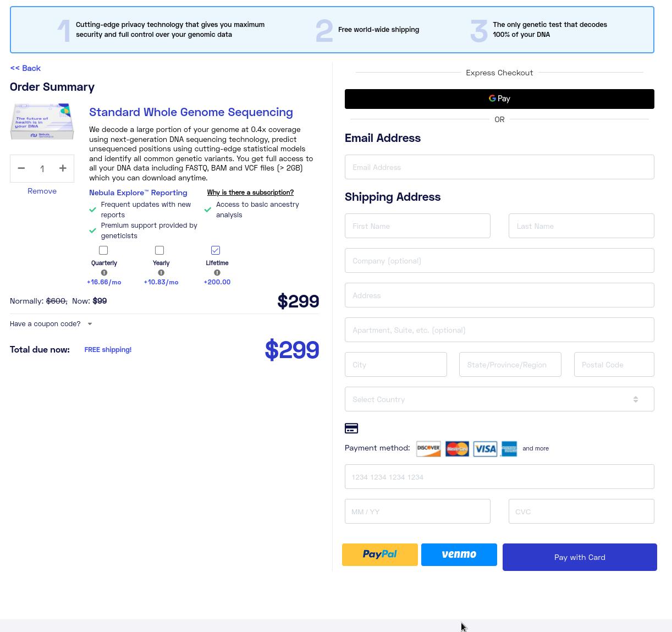Viewport: 672px width, 632px height.
Task: Focus the Last Name field
Action: pos(581,226)
